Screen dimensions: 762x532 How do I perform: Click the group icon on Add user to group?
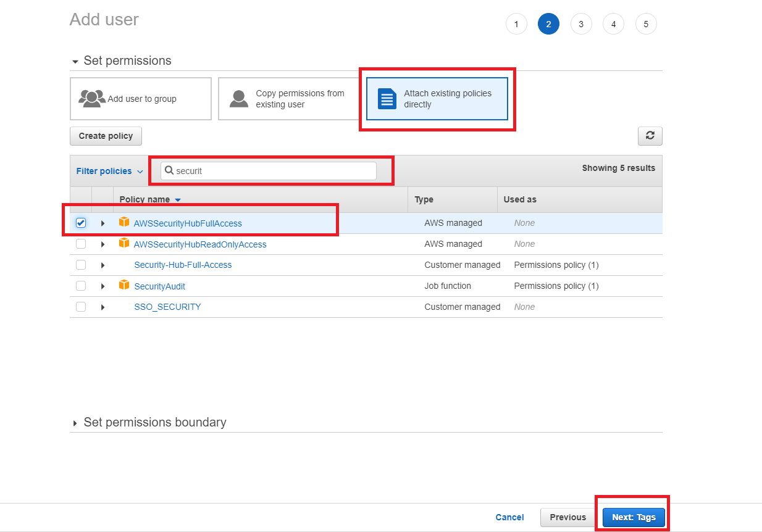(92, 98)
